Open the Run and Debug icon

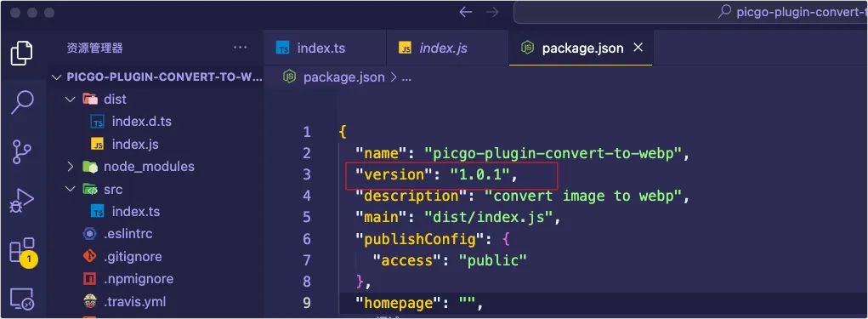pos(21,201)
